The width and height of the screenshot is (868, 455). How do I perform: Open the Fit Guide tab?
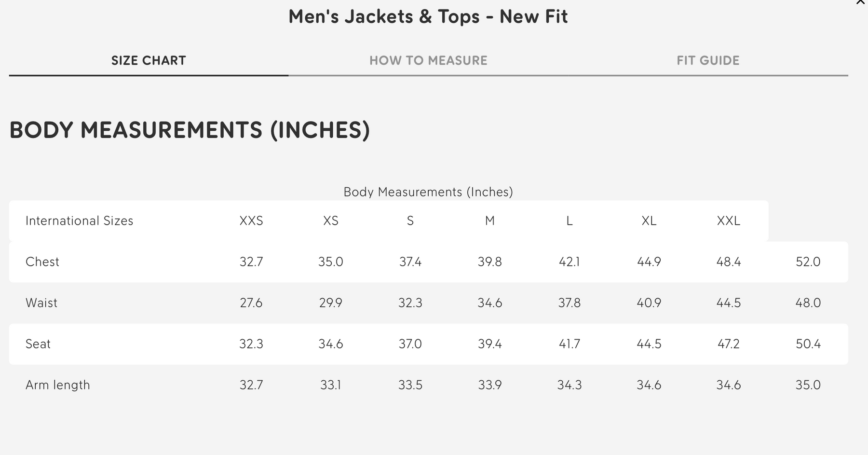tap(707, 61)
